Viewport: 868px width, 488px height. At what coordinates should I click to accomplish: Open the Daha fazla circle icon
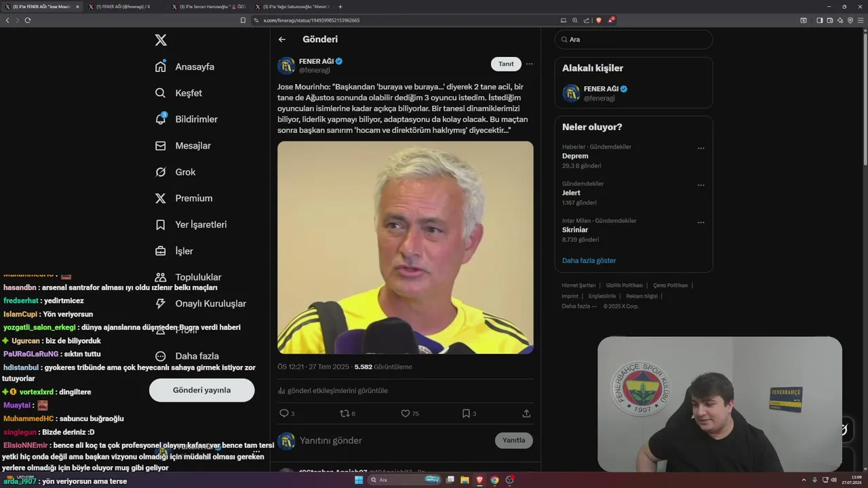click(x=161, y=356)
